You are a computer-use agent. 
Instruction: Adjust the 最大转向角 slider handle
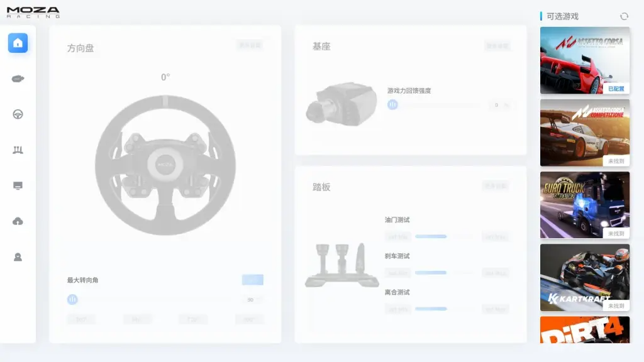tap(72, 300)
